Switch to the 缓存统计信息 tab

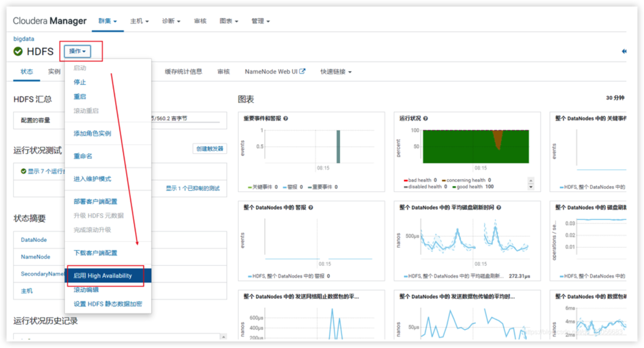[x=183, y=72]
